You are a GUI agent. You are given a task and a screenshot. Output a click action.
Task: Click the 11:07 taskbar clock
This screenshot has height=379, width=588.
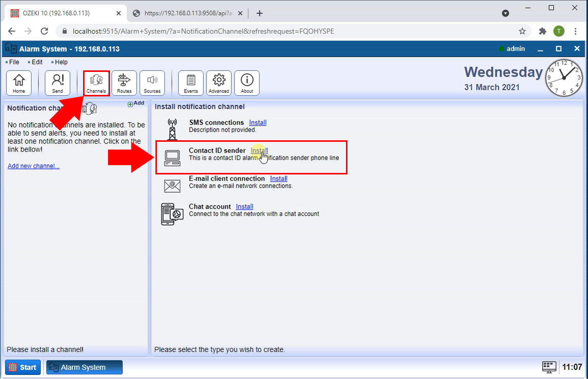coord(572,367)
